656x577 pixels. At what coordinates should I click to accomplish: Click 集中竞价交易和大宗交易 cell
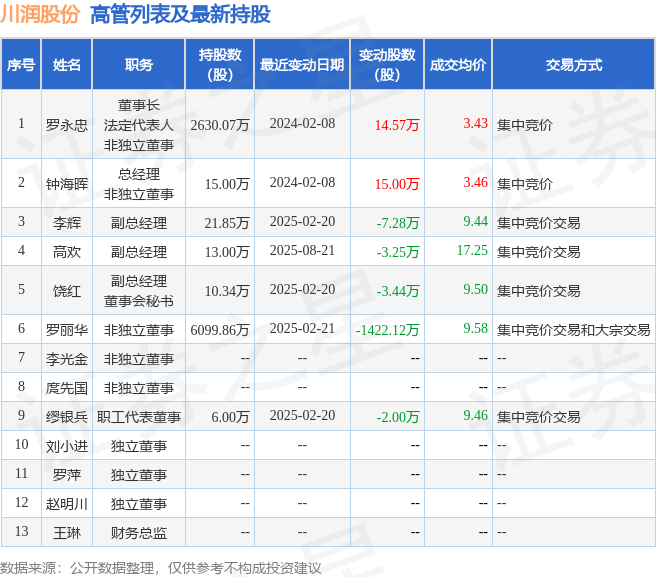coord(574,330)
